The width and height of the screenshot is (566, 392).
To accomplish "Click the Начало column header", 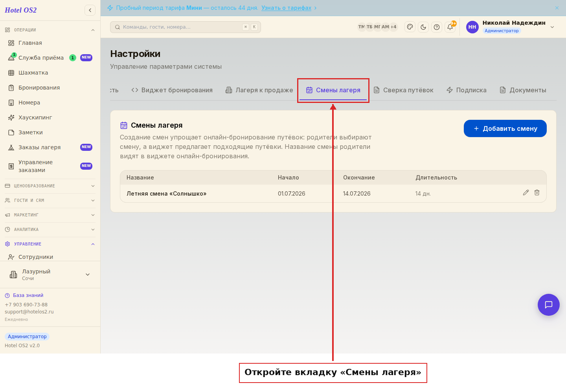I will (x=289, y=178).
